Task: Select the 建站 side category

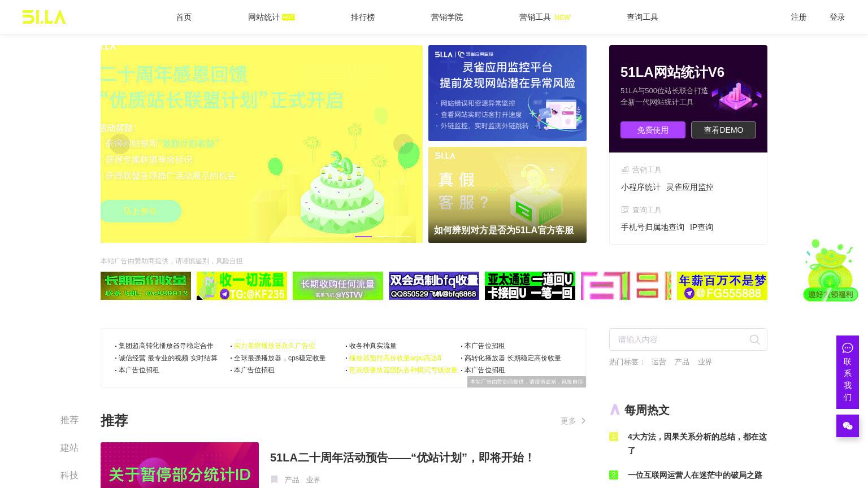Action: tap(70, 448)
